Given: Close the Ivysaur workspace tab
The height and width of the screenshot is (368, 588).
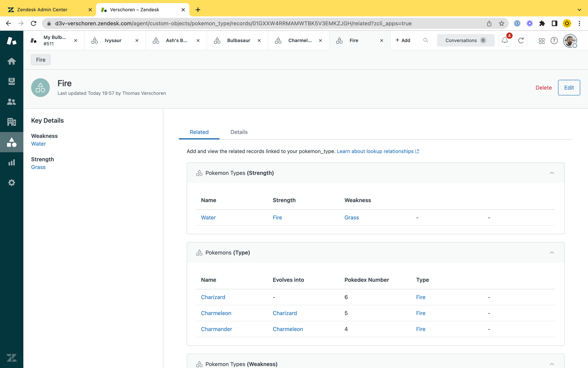Looking at the screenshot, I should point(137,41).
